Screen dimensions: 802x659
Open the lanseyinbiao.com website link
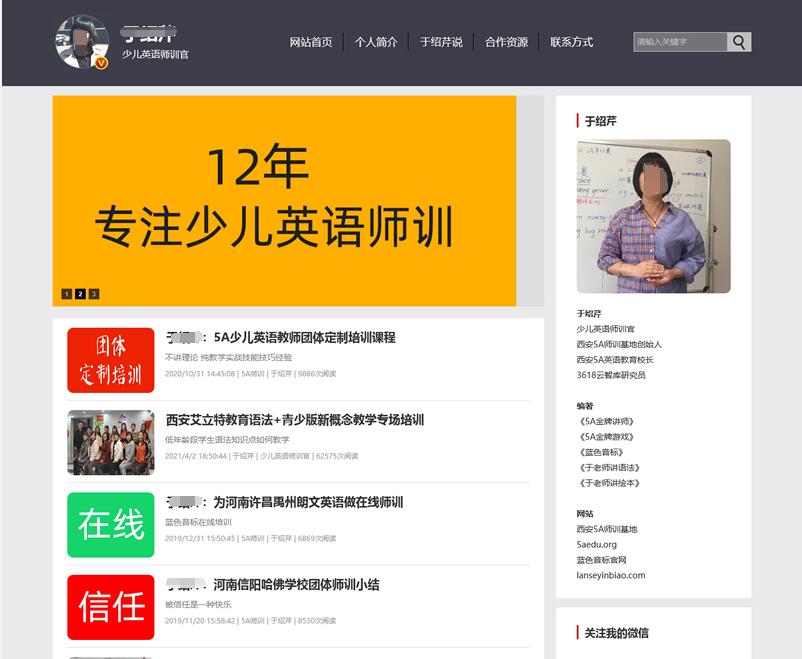[x=610, y=575]
